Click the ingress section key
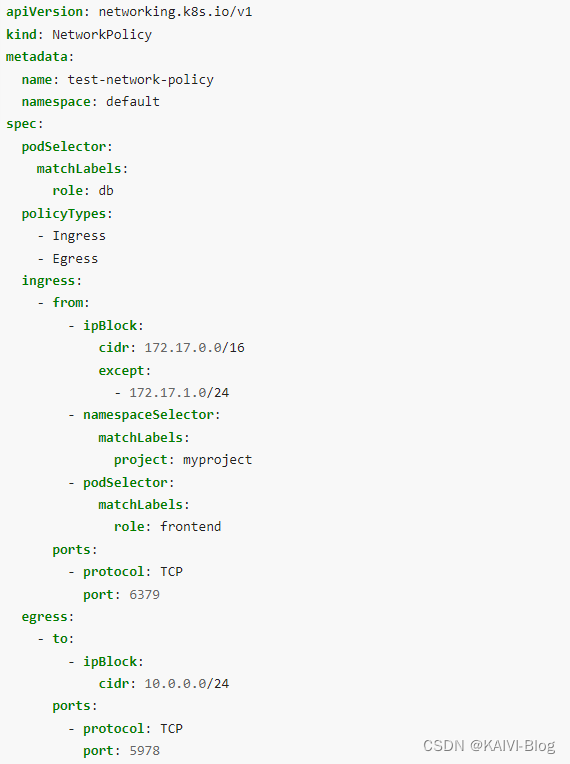Viewport: 570px width, 764px height. pos(48,281)
